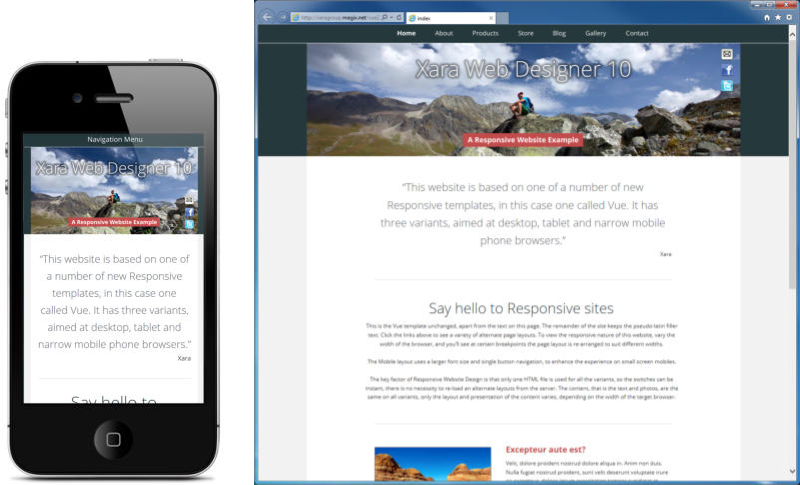Open the address bar dropdown arrow
The width and height of the screenshot is (800, 485).
tap(391, 17)
